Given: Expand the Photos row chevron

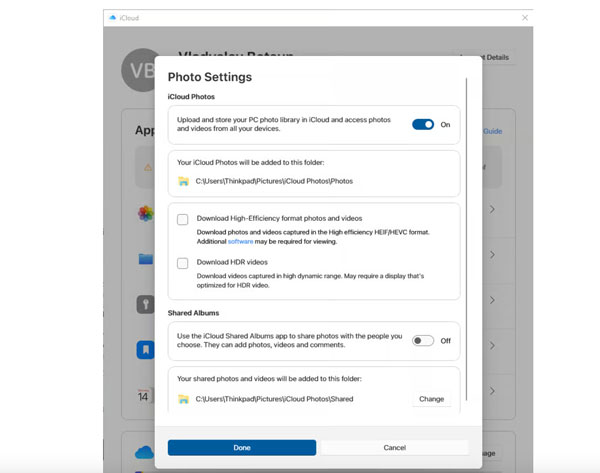Looking at the screenshot, I should click(492, 209).
